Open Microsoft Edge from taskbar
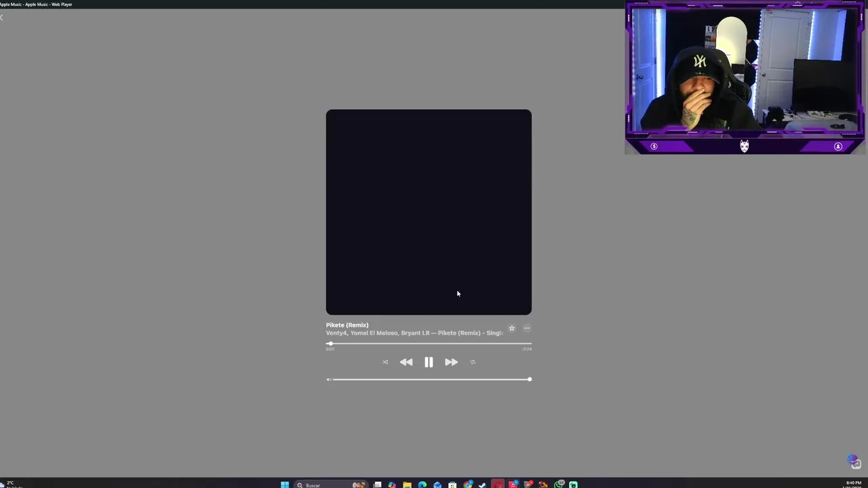The height and width of the screenshot is (488, 868). 422,485
